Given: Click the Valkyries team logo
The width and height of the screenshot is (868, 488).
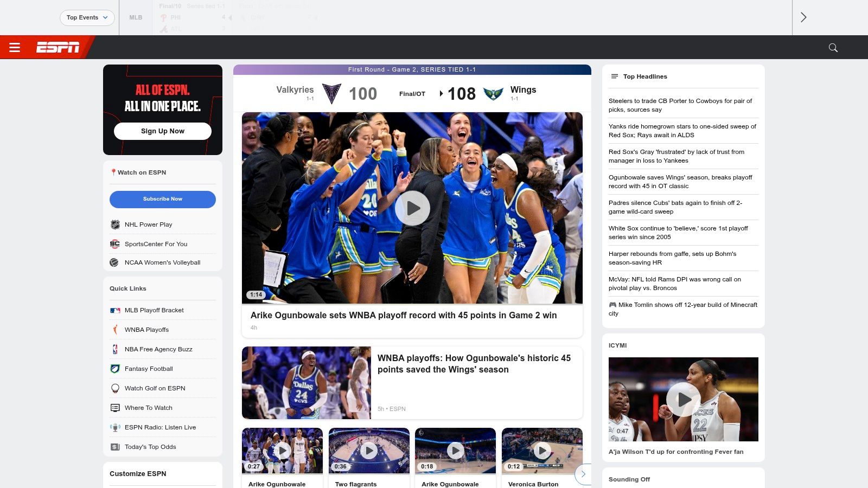Looking at the screenshot, I should pos(331,94).
